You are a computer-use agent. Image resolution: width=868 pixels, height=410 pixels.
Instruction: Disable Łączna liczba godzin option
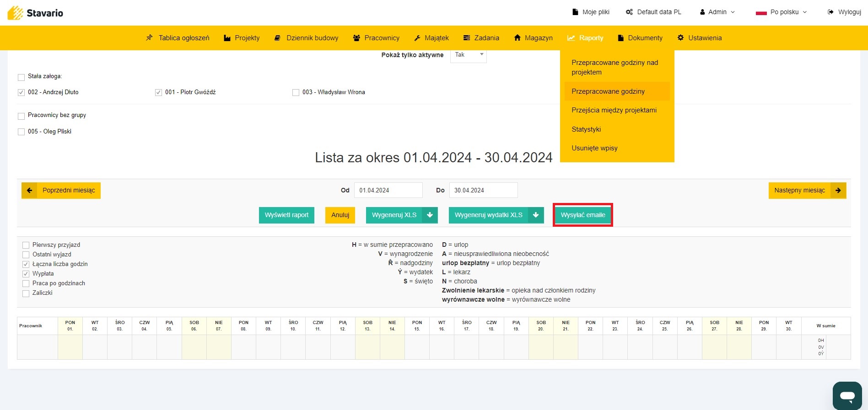pyautogui.click(x=26, y=265)
